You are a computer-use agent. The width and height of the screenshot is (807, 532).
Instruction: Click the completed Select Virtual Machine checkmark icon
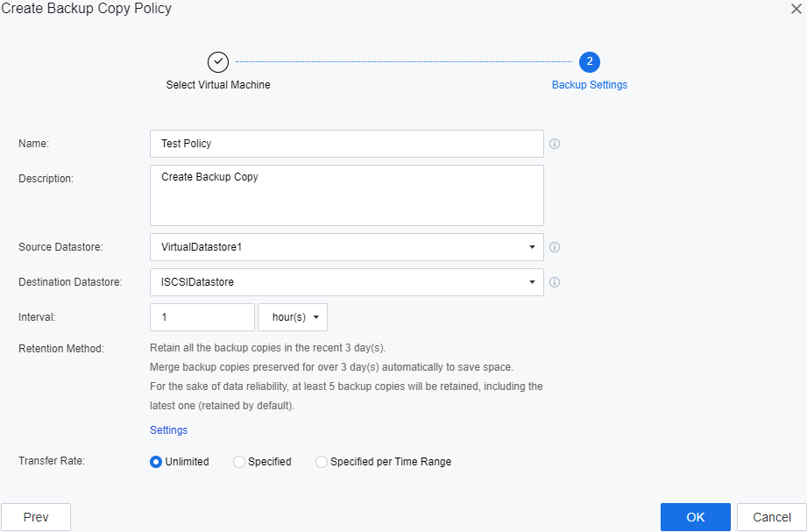[x=218, y=61]
